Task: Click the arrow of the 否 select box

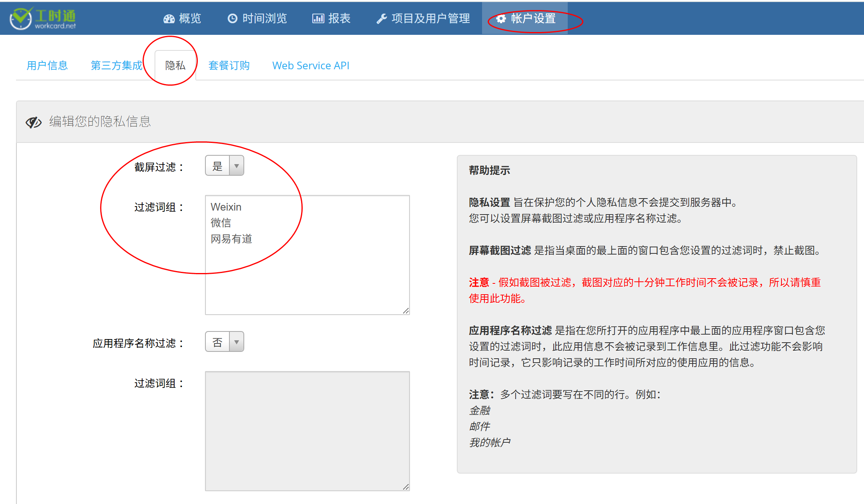Action: 237,342
